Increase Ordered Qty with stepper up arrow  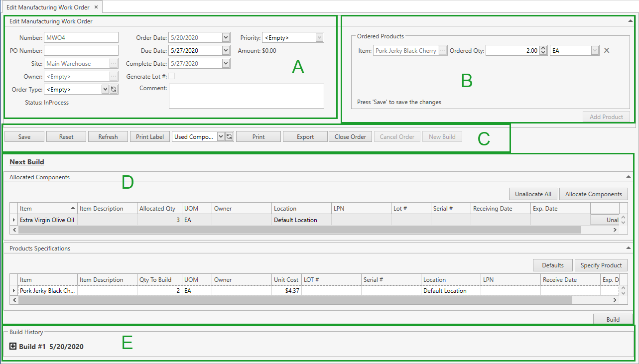[543, 48]
